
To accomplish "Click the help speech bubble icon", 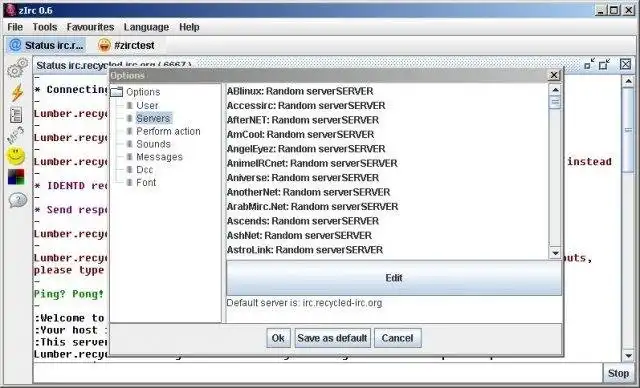I will pyautogui.click(x=17, y=200).
